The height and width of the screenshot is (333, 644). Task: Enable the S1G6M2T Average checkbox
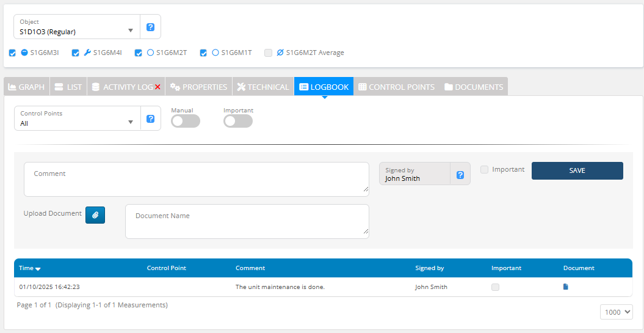coord(269,53)
